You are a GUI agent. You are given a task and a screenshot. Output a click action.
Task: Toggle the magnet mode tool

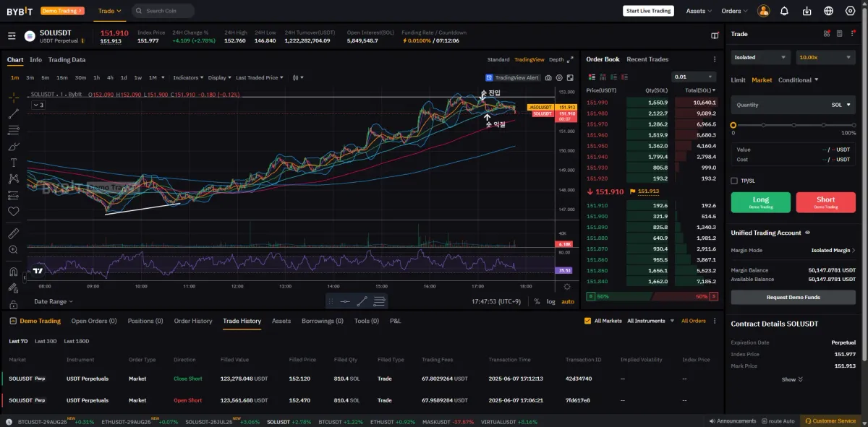14,272
